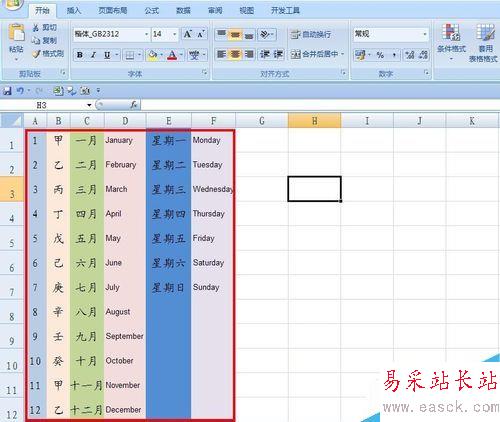This screenshot has height=422, width=500.
Task: Click the Insert Function fx icon
Action: click(x=134, y=105)
